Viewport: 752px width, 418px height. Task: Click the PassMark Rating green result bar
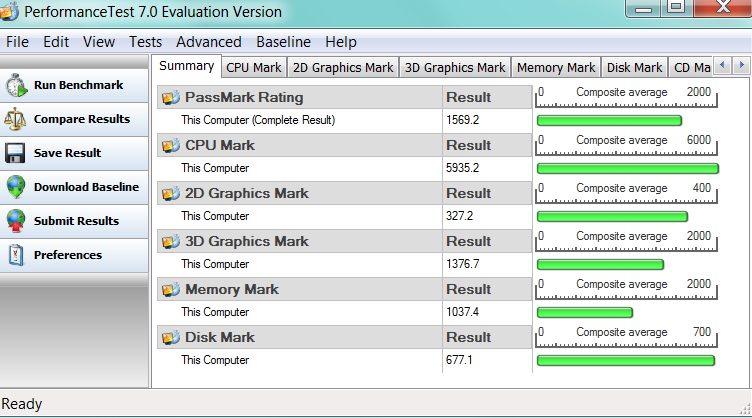[609, 120]
